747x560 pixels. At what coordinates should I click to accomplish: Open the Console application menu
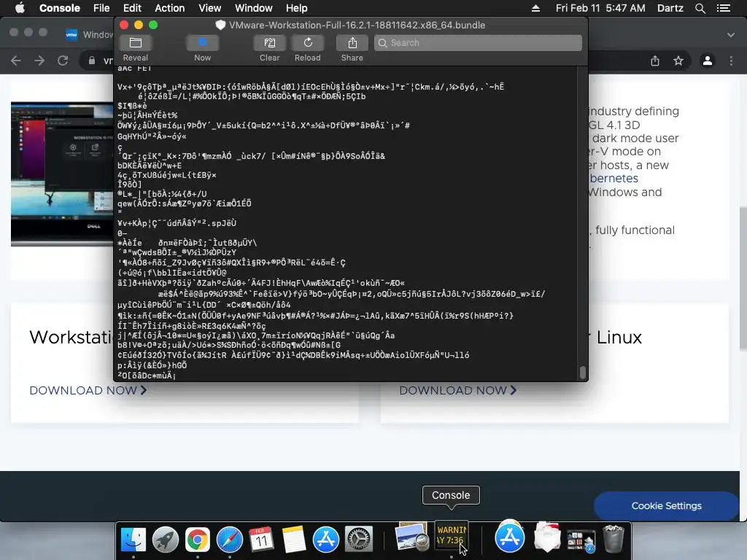coord(60,8)
